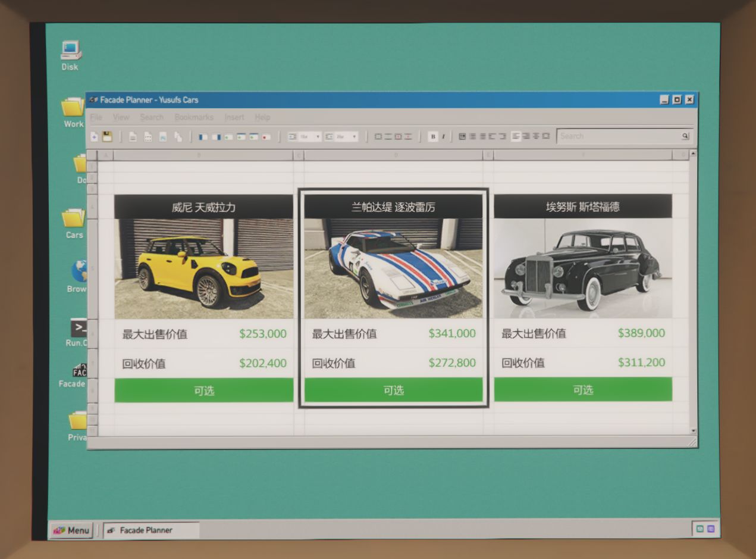Open the row height dropdown in toolbar
The height and width of the screenshot is (559, 756).
305,136
